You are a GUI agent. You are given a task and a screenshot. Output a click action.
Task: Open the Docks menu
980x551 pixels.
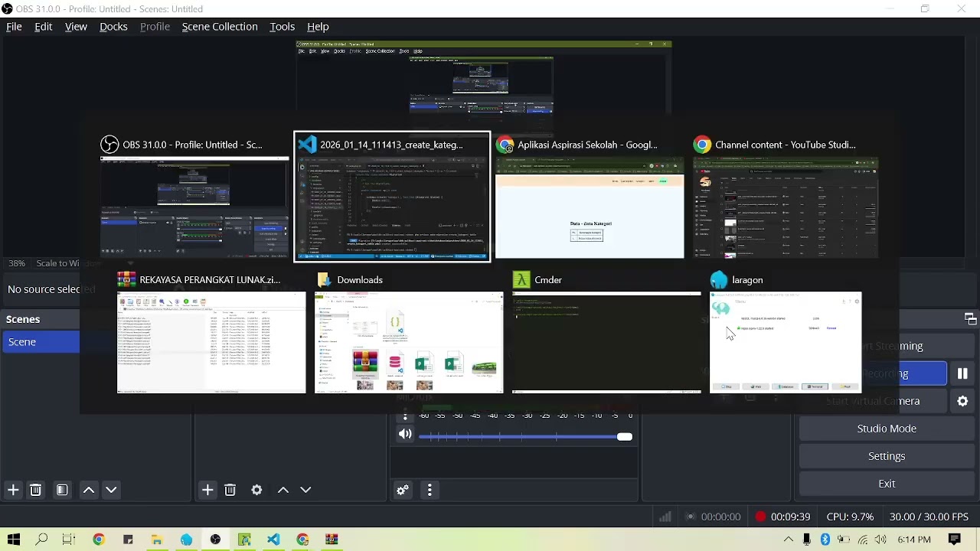coord(113,27)
